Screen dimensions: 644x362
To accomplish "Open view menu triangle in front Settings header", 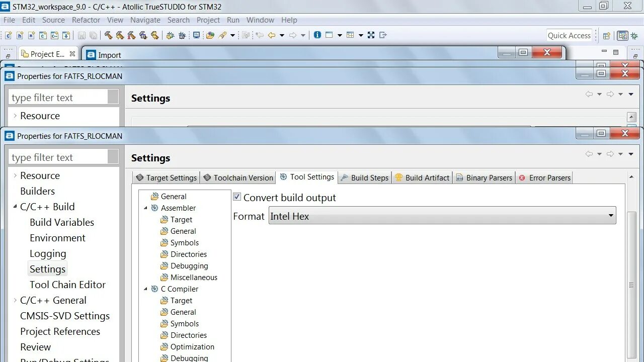I will [x=631, y=154].
